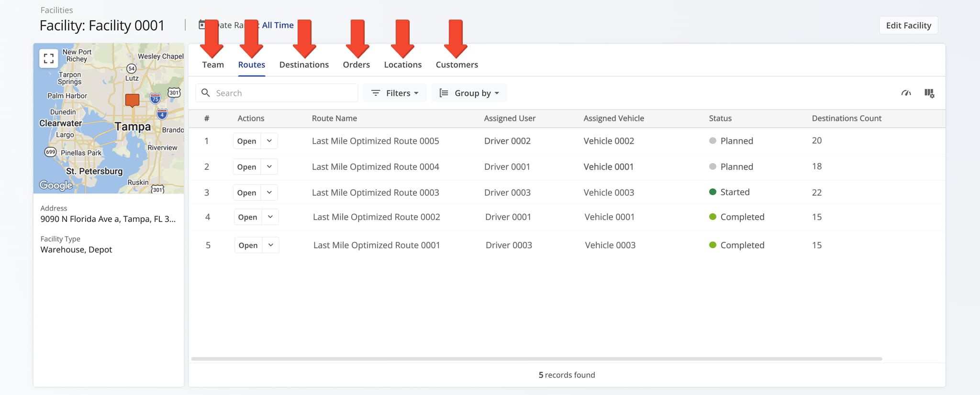Viewport: 980px width, 395px height.
Task: Go to the Customers tab
Action: coord(457,65)
